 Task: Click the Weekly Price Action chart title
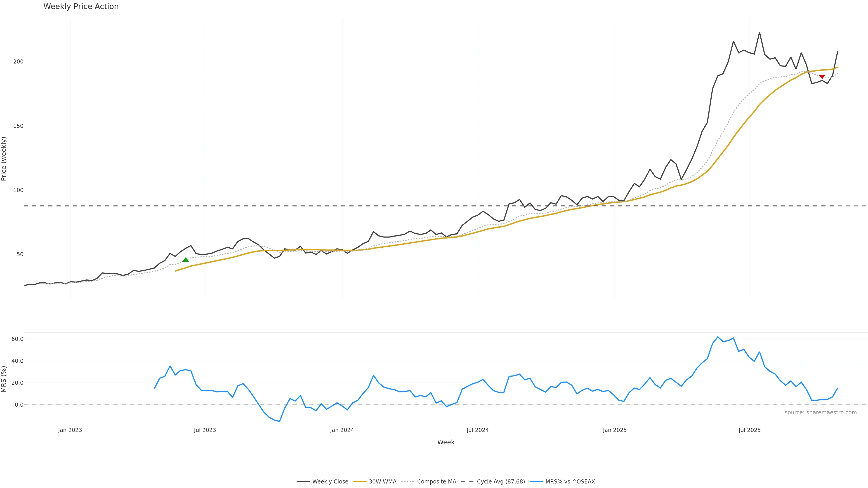point(81,6)
